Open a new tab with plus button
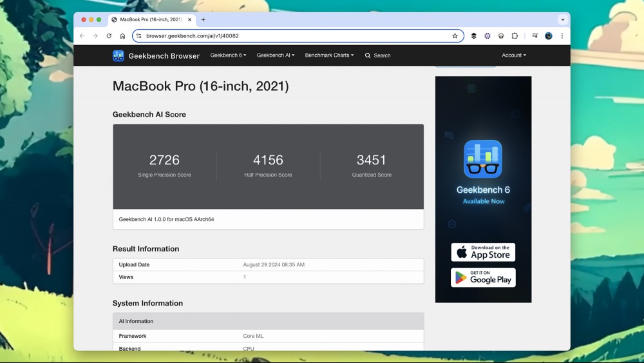644x363 pixels. tap(203, 19)
